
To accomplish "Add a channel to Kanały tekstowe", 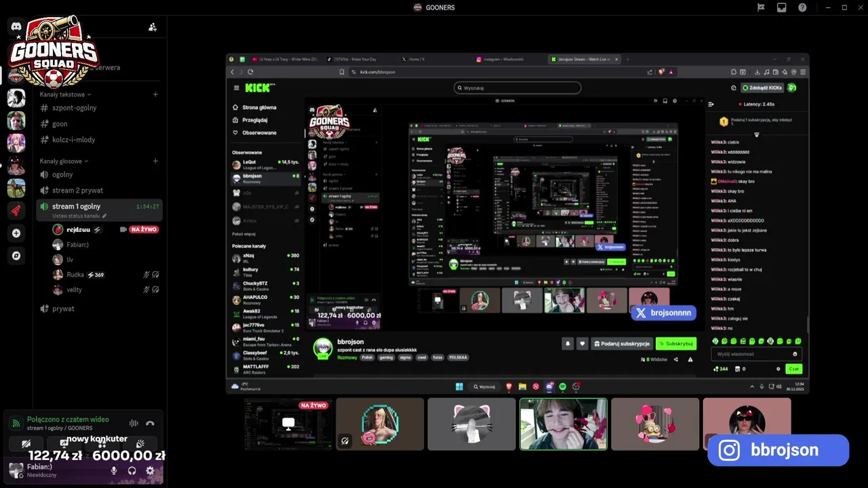I will pyautogui.click(x=155, y=94).
